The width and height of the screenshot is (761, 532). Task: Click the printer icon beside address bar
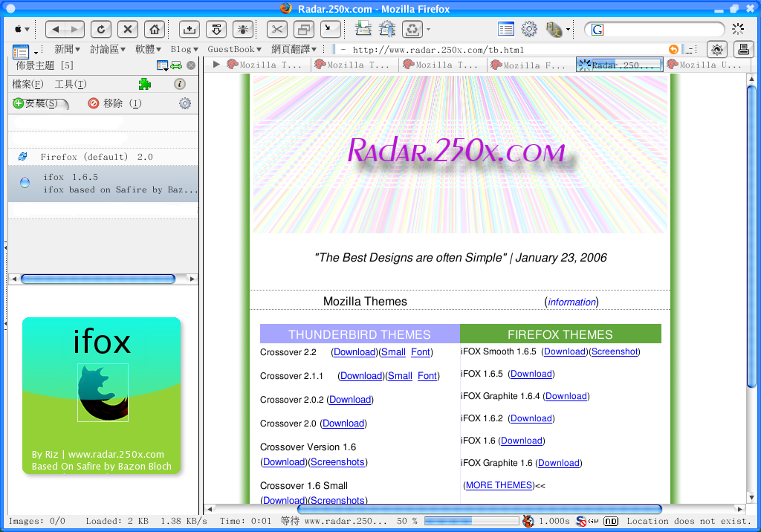(742, 50)
